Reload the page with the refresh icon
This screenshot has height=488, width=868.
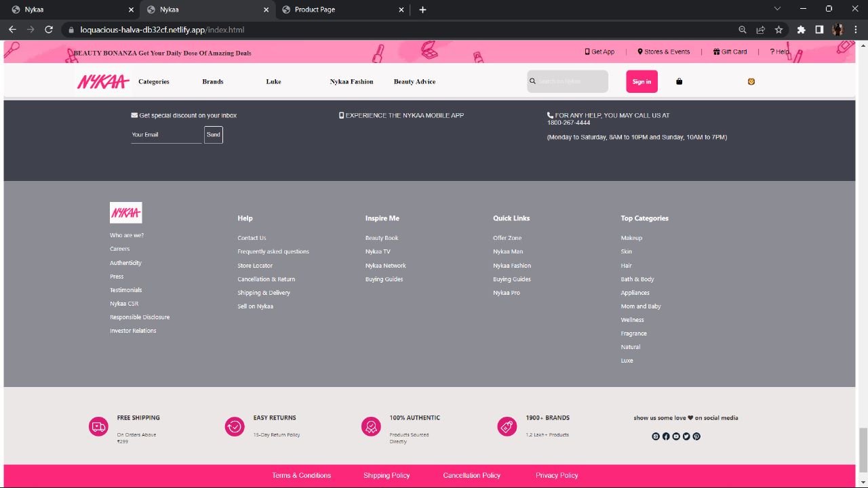[x=49, y=30]
